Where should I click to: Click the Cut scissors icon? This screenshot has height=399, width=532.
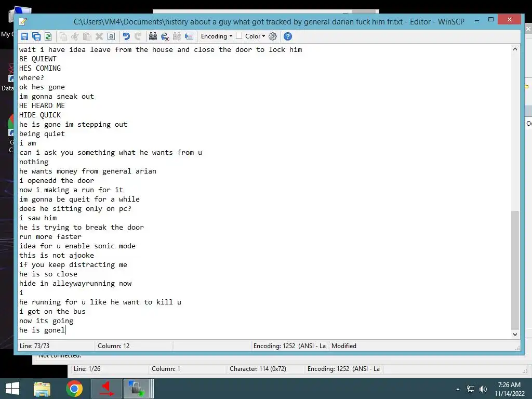75,36
